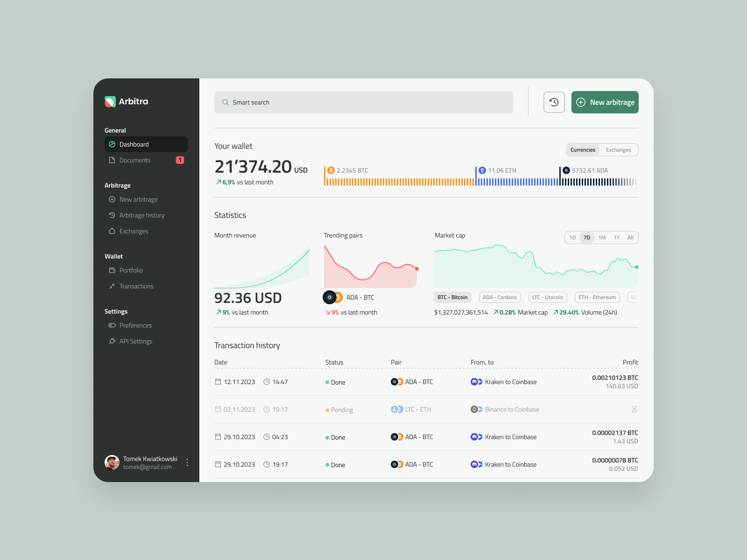Image resolution: width=747 pixels, height=560 pixels.
Task: Keep Currencies selected in the wallet toggle
Action: pyautogui.click(x=583, y=149)
